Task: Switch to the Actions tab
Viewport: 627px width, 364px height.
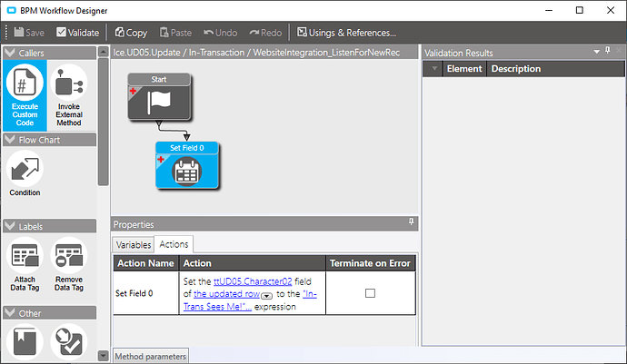Action: pos(174,244)
